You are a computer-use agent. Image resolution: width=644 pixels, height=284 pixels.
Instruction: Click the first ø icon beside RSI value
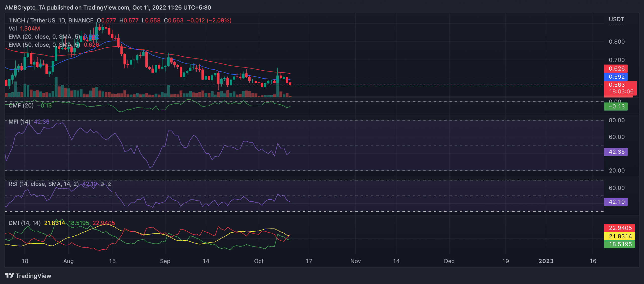[102, 184]
